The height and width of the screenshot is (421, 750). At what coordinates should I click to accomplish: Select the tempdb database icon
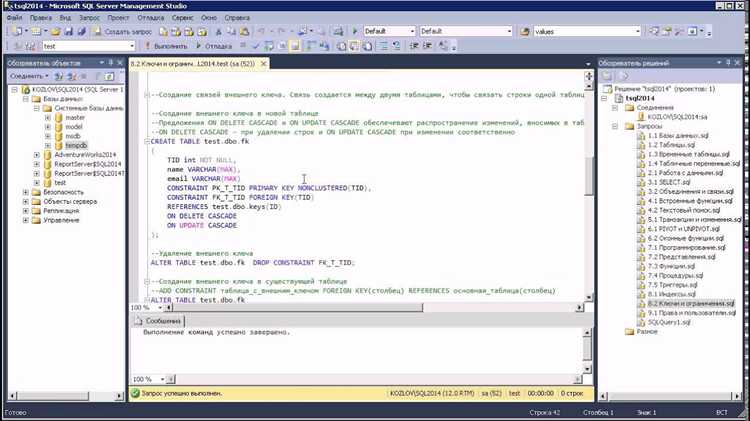pyautogui.click(x=58, y=145)
